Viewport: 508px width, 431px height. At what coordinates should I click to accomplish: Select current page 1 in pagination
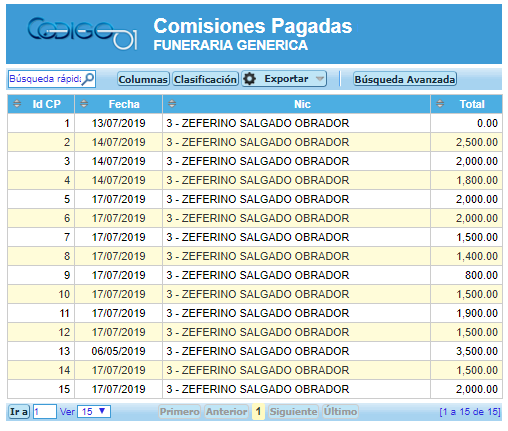258,412
